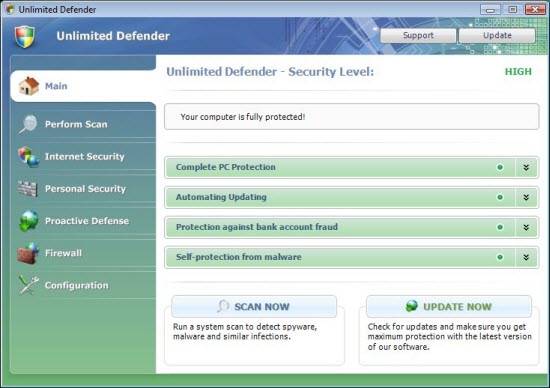Click 'Unlimited Defender' header title text
This screenshot has width=550, height=388.
click(113, 36)
